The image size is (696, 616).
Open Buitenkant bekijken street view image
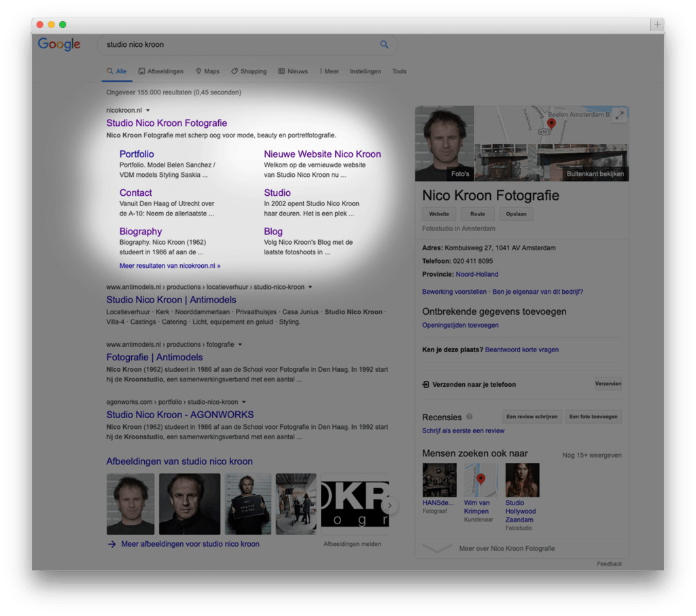(551, 162)
